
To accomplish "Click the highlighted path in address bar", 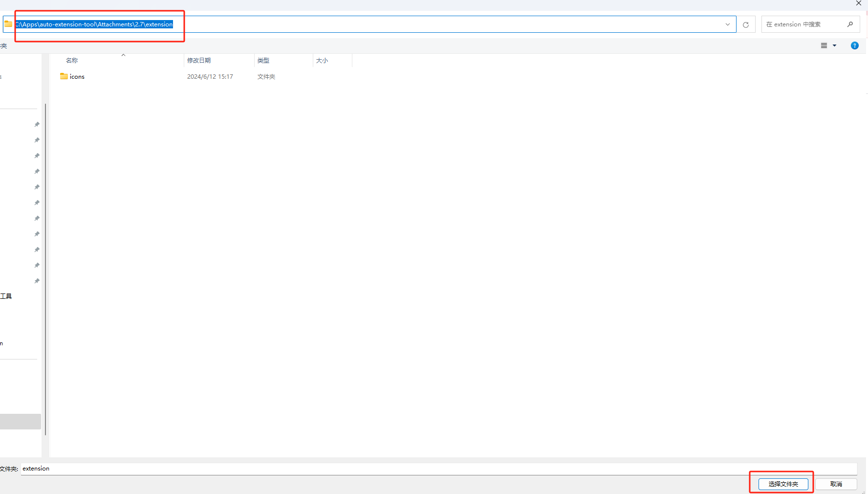I will (x=94, y=24).
